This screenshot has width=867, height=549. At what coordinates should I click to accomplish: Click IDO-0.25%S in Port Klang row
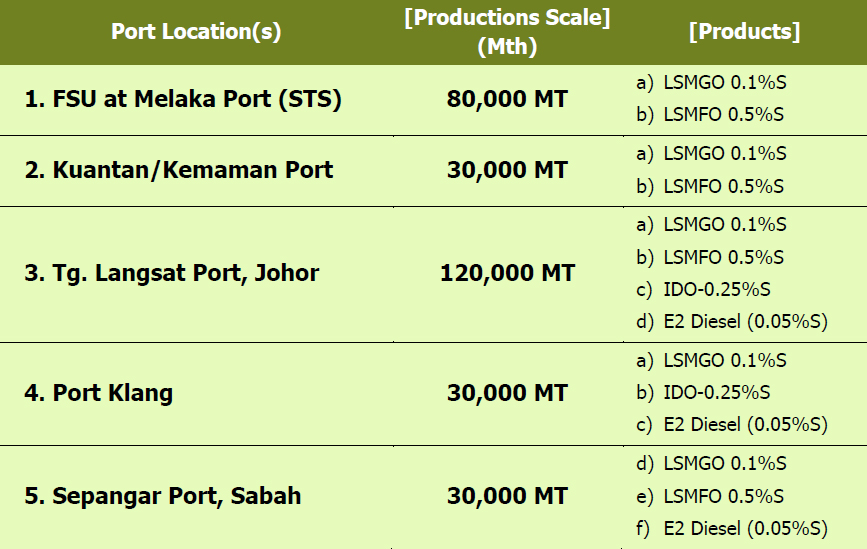pos(717,392)
